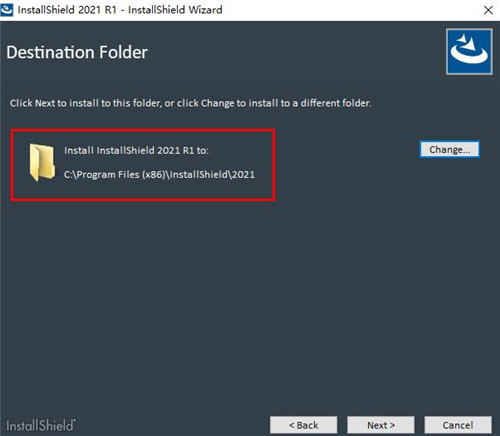Click the Destination Folder heading

click(x=77, y=53)
